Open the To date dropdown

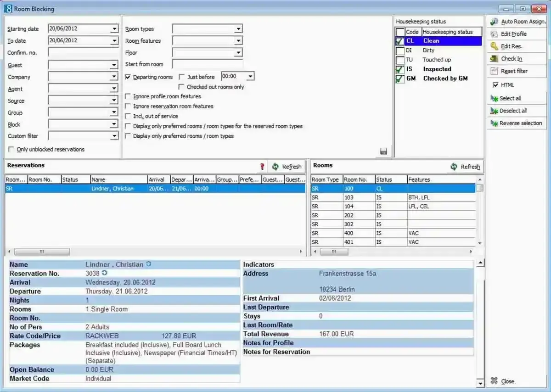(x=114, y=40)
